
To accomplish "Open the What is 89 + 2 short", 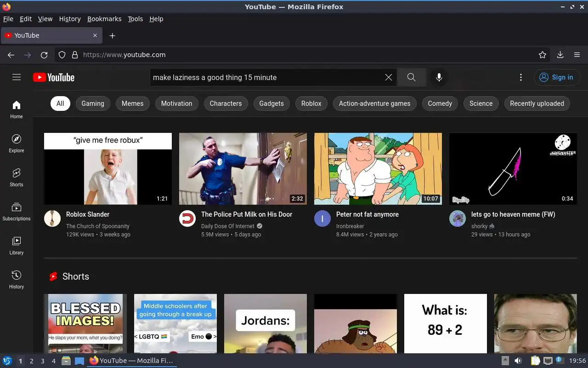I will pyautogui.click(x=446, y=324).
